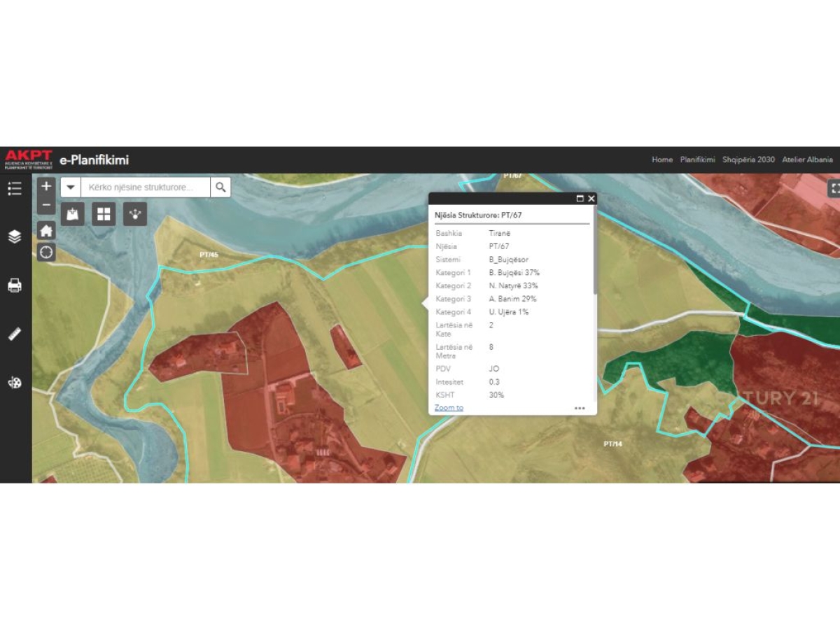Toggle fullscreen map view icon
Screen dimensions: 840x629
tap(834, 188)
